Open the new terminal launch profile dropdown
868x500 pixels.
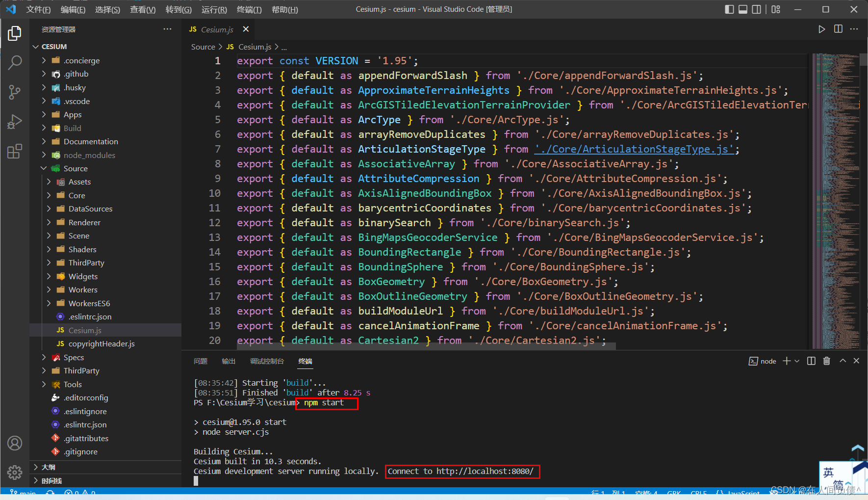click(797, 361)
